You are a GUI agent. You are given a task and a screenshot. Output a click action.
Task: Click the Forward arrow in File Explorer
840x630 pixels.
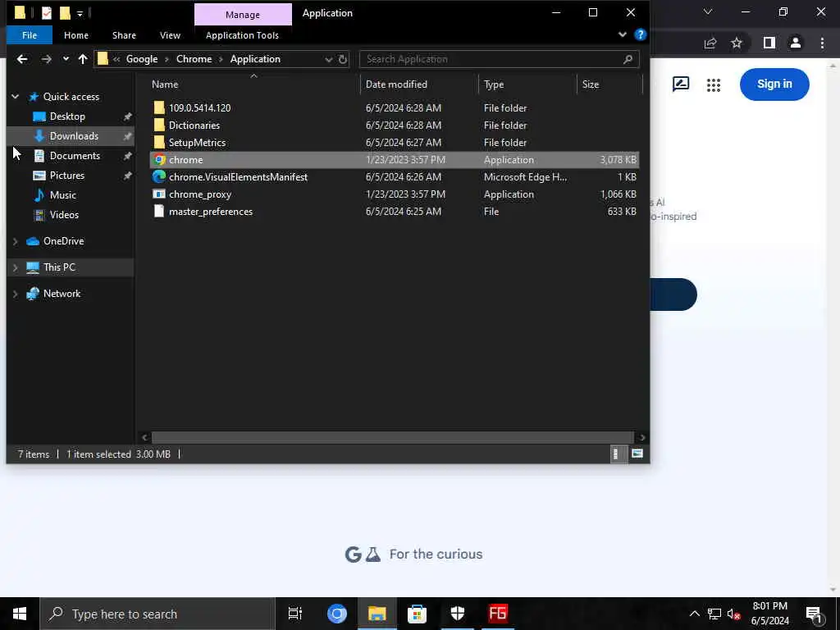click(x=47, y=59)
